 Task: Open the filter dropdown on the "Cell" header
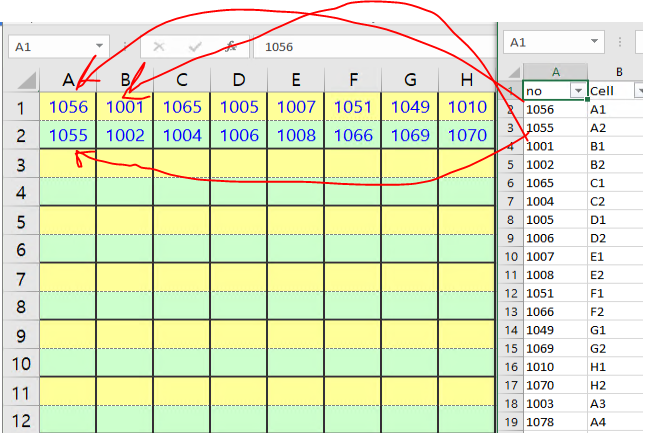639,91
